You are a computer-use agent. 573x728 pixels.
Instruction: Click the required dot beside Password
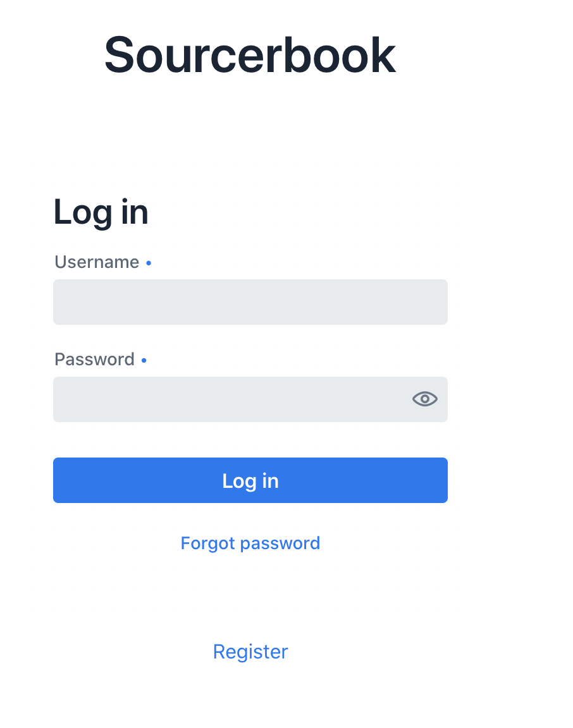144,360
